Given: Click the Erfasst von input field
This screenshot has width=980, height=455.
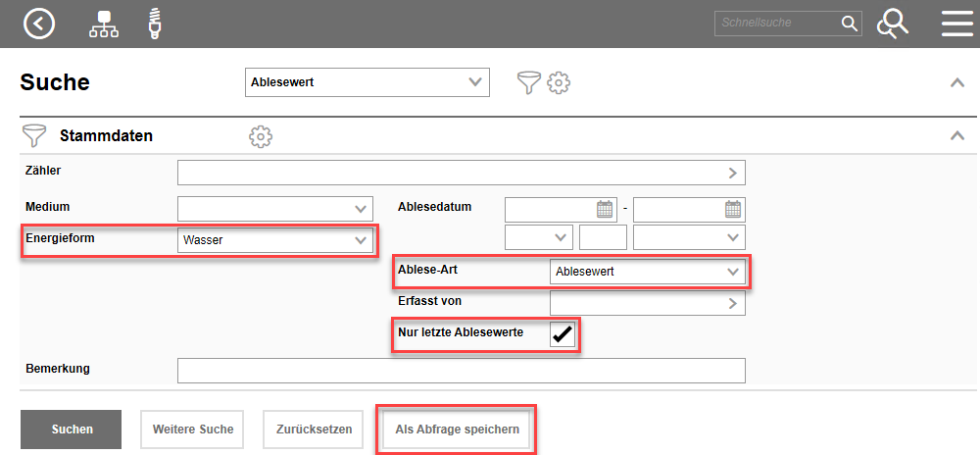Looking at the screenshot, I should click(648, 303).
